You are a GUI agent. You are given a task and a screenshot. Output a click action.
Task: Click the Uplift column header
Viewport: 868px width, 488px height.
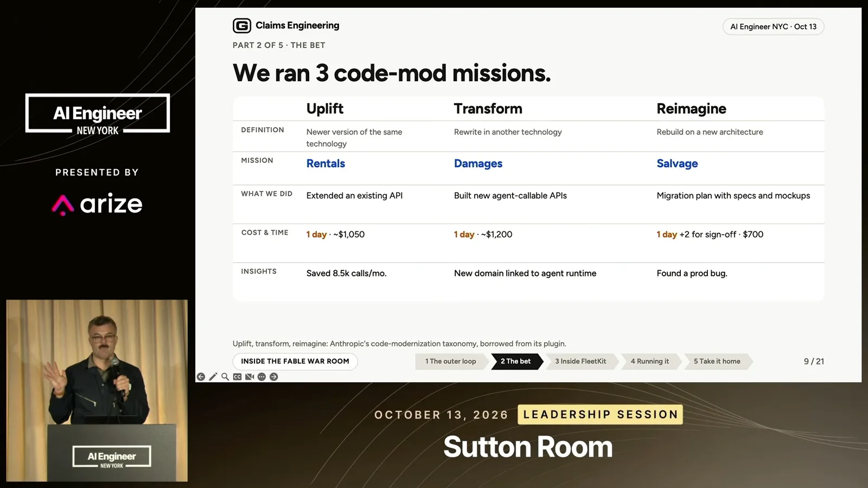pos(325,108)
